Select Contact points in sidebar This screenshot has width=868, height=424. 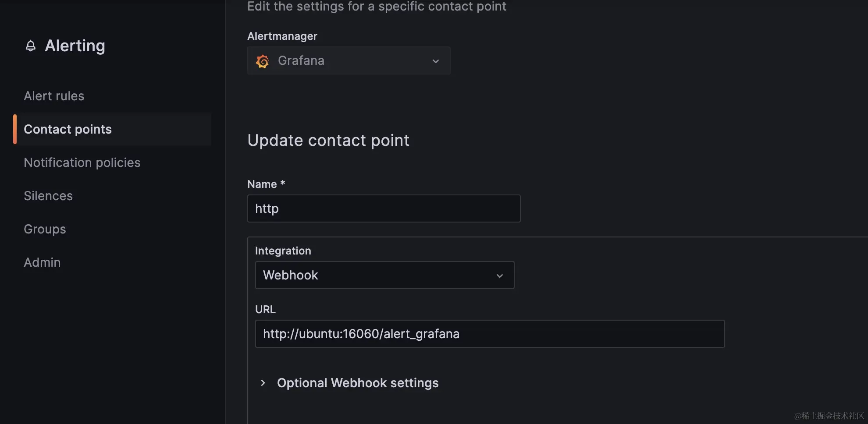pos(68,129)
